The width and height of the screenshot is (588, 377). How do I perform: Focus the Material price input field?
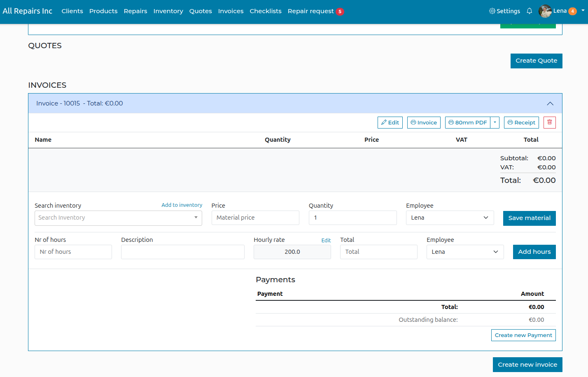pyautogui.click(x=255, y=218)
